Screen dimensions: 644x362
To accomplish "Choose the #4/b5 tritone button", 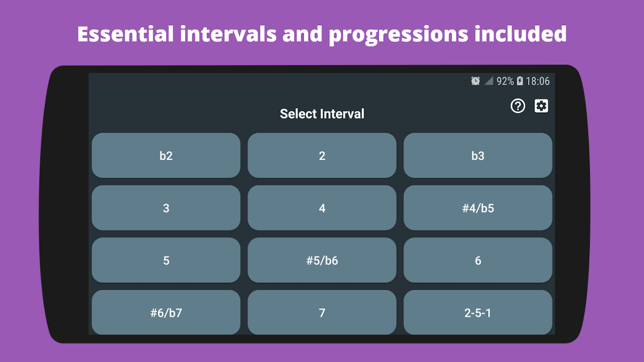I will click(478, 208).
